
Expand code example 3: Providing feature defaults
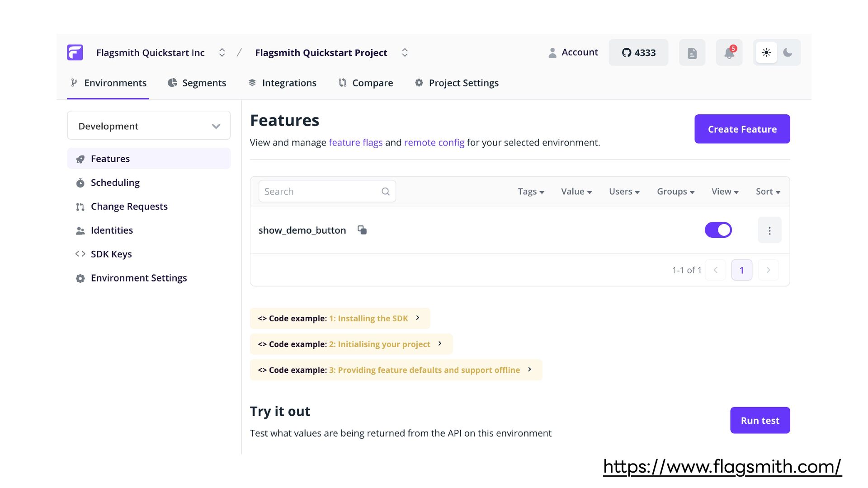point(396,370)
